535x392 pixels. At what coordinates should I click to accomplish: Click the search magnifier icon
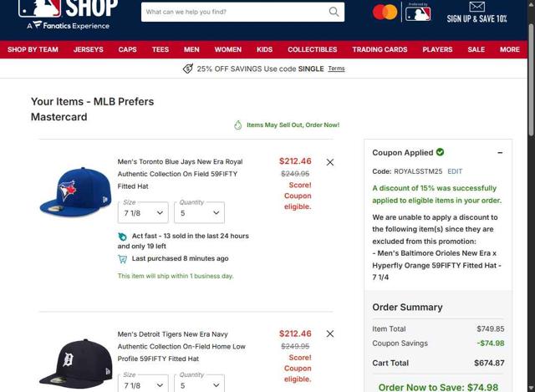pyautogui.click(x=334, y=12)
